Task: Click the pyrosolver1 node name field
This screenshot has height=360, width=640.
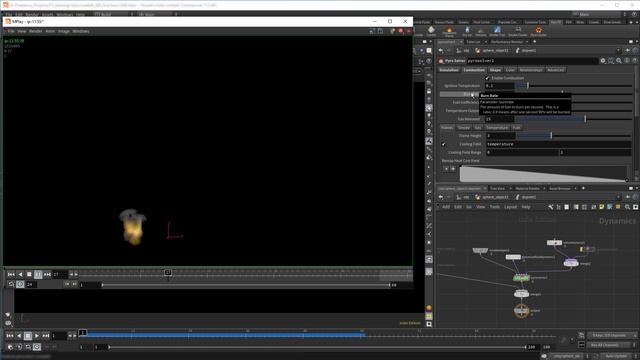Action: [532, 61]
